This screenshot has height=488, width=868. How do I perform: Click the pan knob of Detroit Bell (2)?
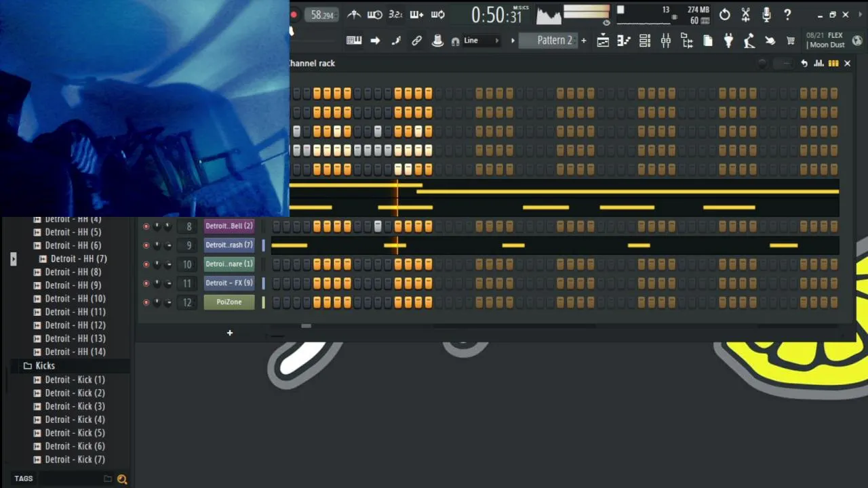pos(157,226)
